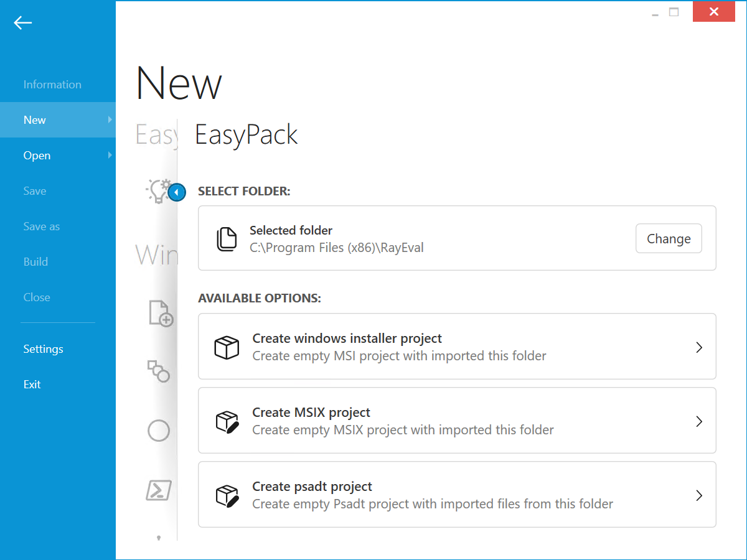Screen dimensions: 747x560
Task: Select Create windows installer project option
Action: [457, 347]
